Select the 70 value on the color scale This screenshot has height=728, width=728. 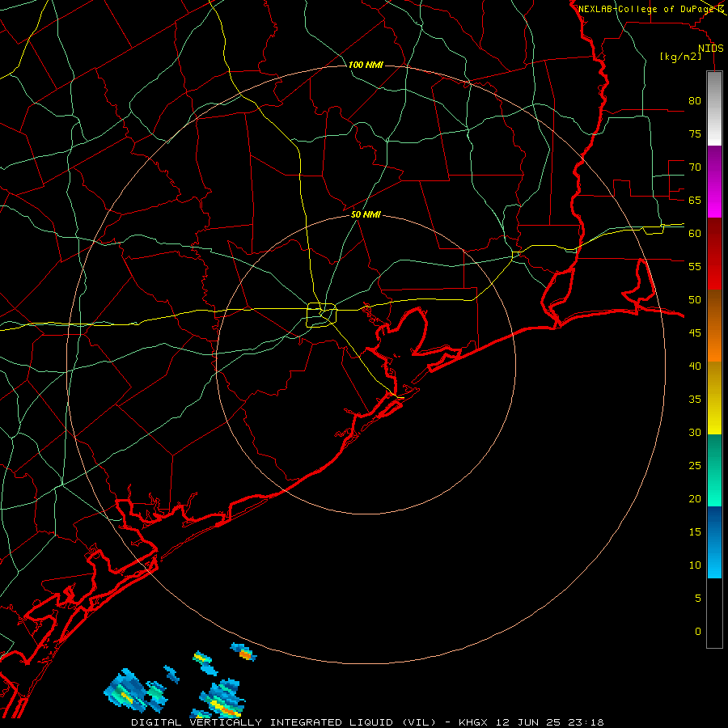(x=695, y=167)
